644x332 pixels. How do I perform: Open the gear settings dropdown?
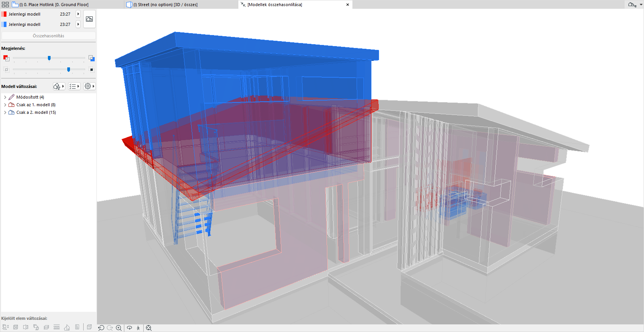click(x=89, y=86)
